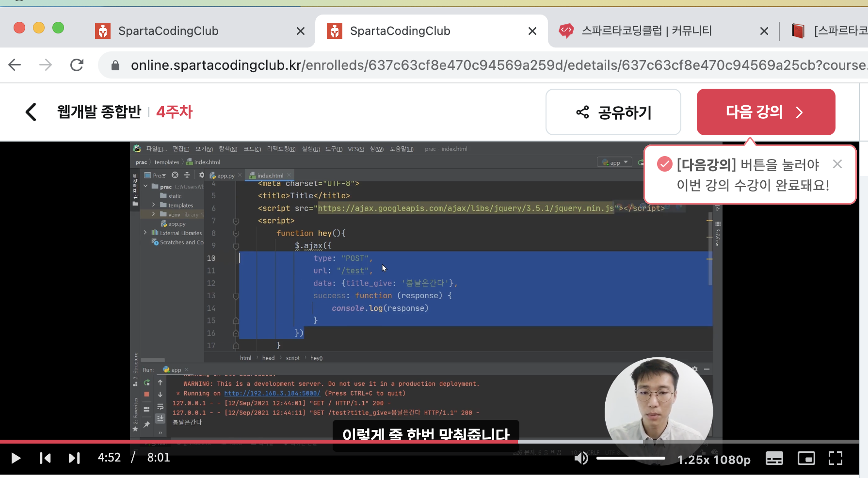Change playback speed 1.25x
The width and height of the screenshot is (868, 478).
tap(693, 460)
